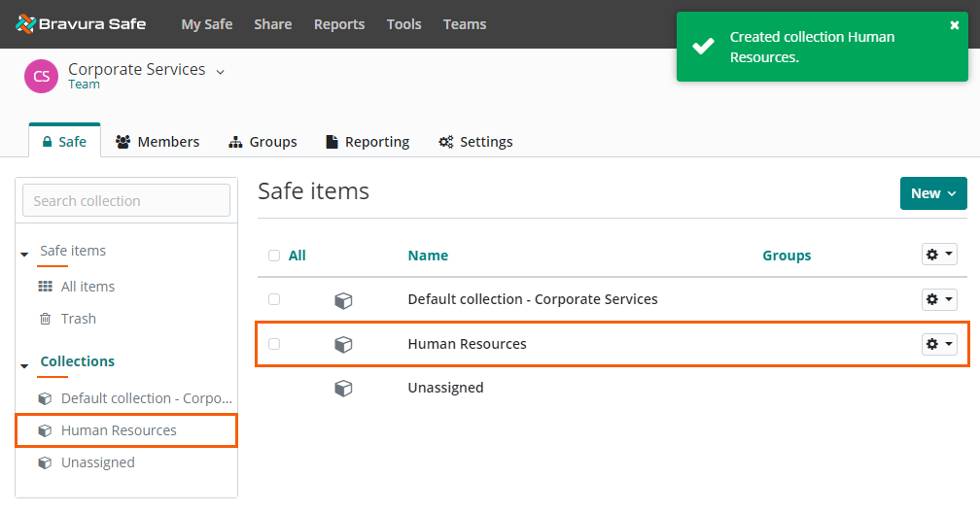Open Reports in top navigation
This screenshot has height=513, width=980.
coord(339,24)
